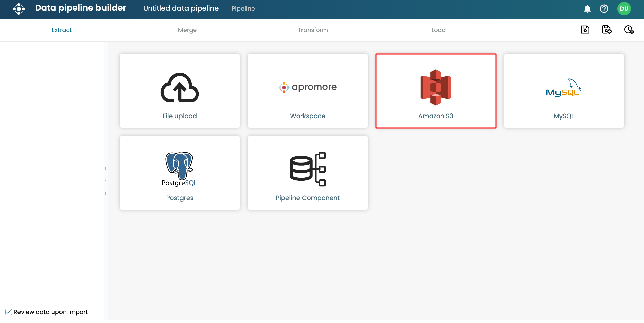This screenshot has width=644, height=323.
Task: Go to the Transform tab
Action: tap(313, 30)
